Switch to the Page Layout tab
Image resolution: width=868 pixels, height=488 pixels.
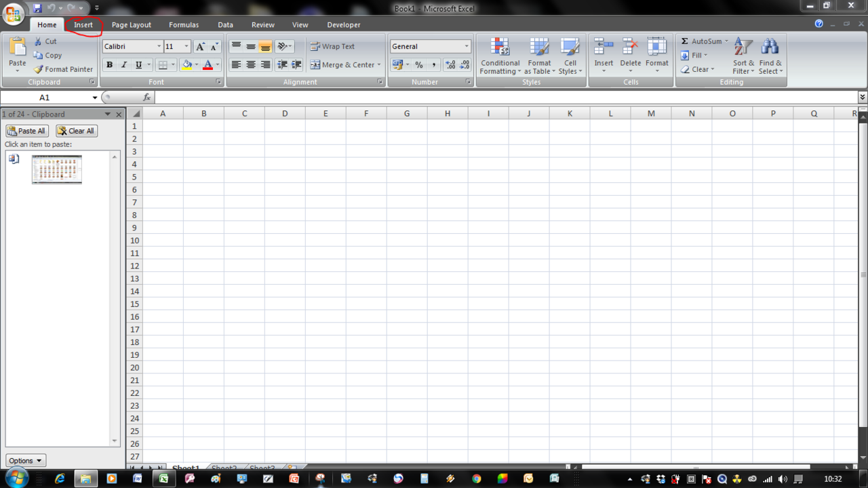pyautogui.click(x=132, y=25)
